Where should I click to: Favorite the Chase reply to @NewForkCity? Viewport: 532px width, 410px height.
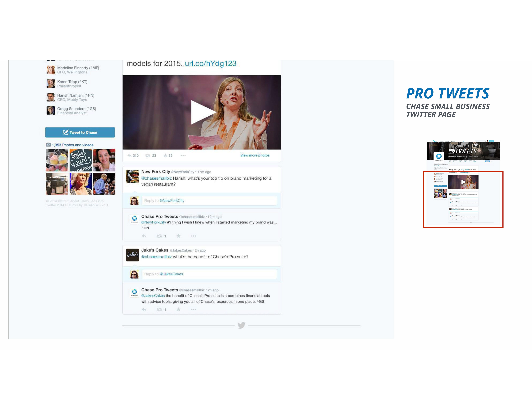[x=179, y=236]
